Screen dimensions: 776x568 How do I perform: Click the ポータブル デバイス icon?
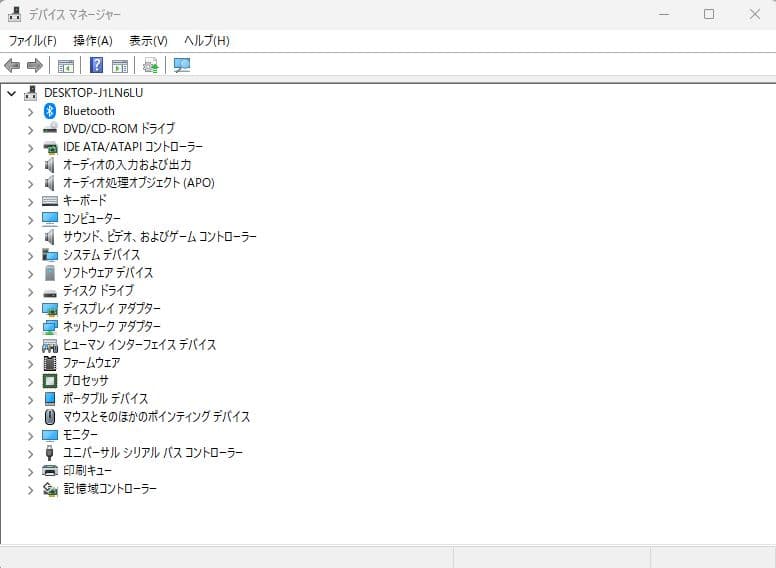click(50, 399)
